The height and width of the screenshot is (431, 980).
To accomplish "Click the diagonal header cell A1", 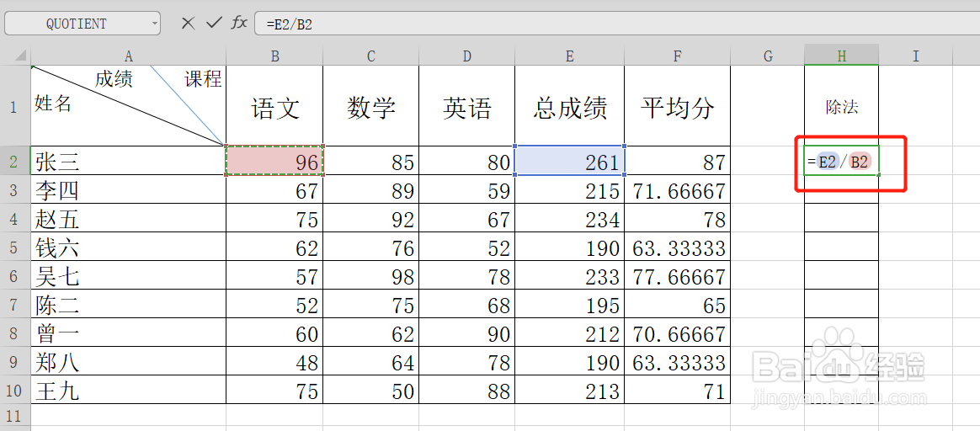I will [x=128, y=106].
